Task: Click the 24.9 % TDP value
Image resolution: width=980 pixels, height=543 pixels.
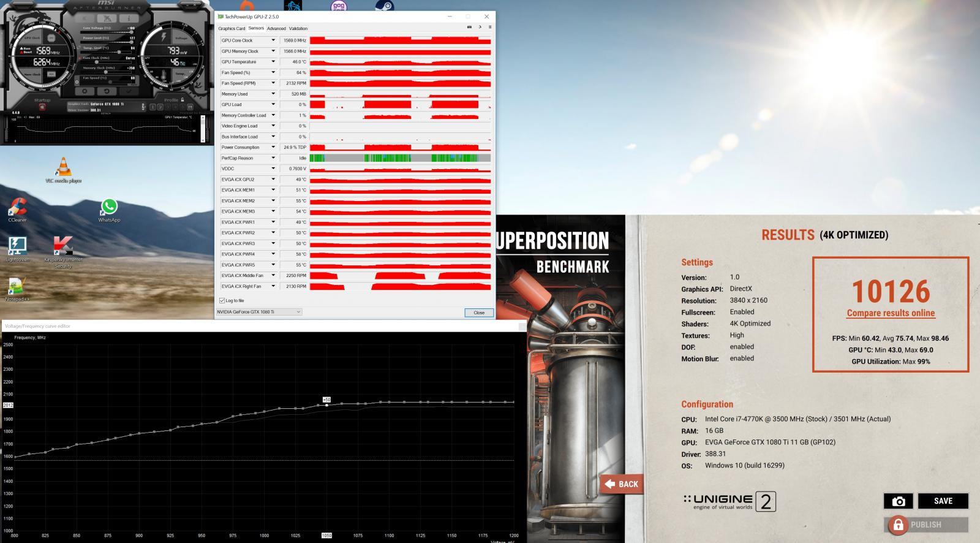Action: click(295, 147)
